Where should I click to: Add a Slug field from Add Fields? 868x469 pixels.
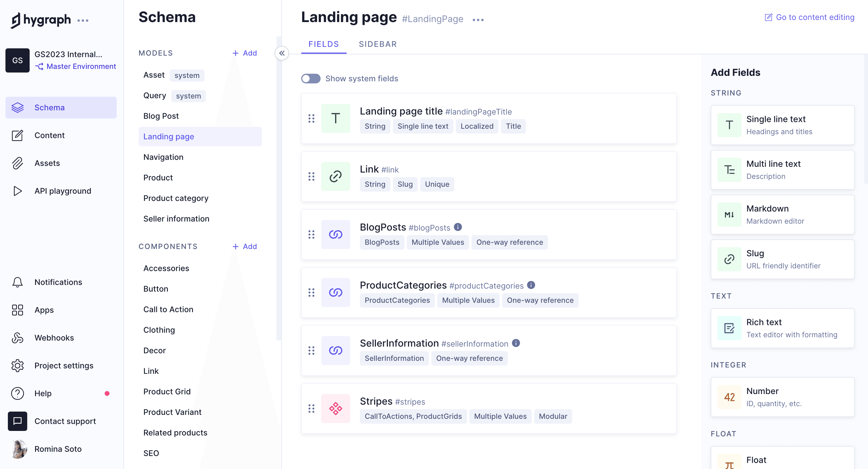782,259
